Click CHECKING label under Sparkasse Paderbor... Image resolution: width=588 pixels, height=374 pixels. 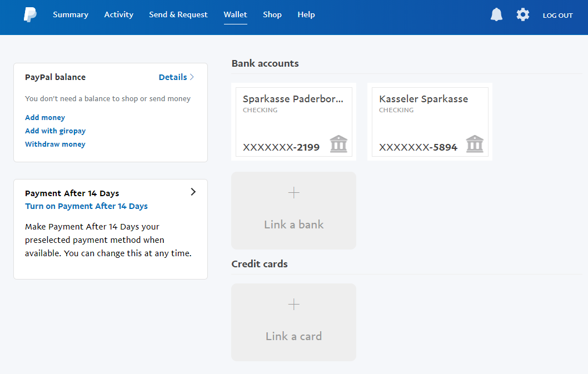point(260,110)
